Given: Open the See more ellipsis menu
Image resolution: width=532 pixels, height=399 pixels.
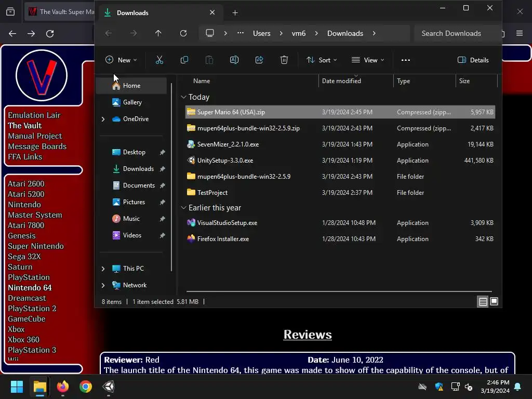Looking at the screenshot, I should [x=405, y=60].
